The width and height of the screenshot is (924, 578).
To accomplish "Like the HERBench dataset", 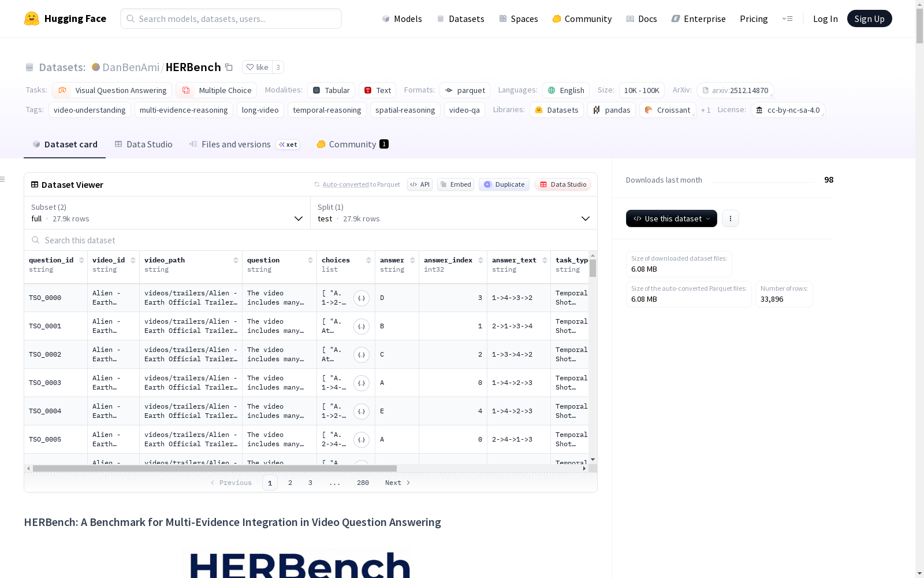I will pos(258,67).
